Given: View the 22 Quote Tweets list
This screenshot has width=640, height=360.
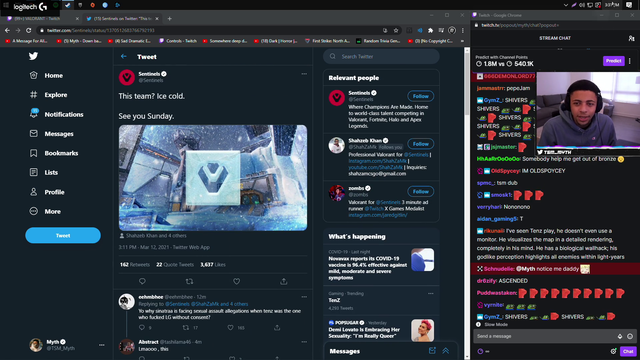Looking at the screenshot, I should [175, 264].
